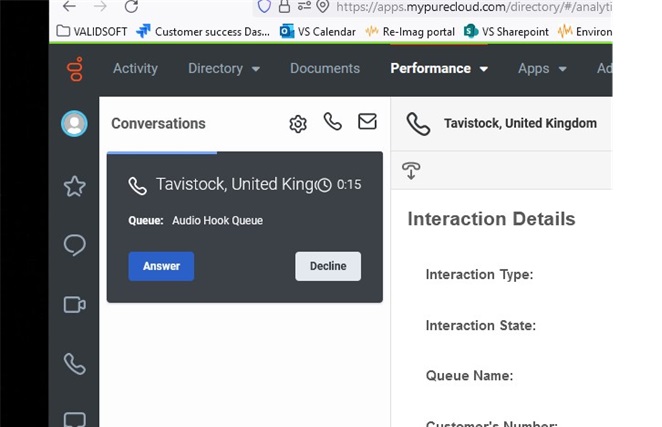Open the Documents menu item
Image resolution: width=662 pixels, height=427 pixels.
click(325, 69)
